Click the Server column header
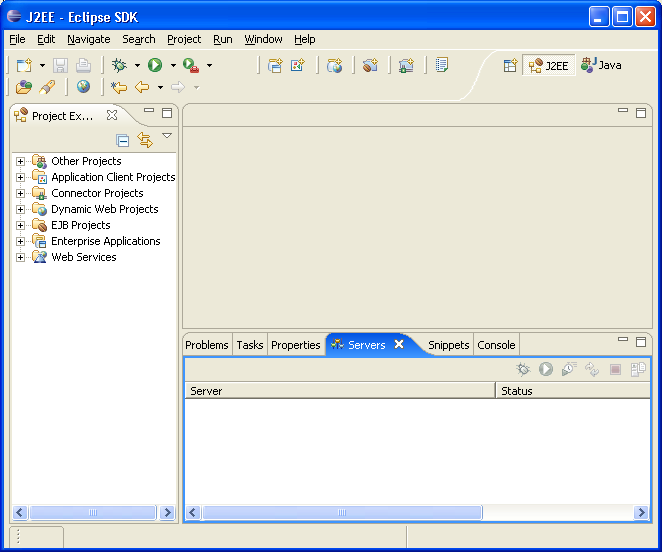 pyautogui.click(x=340, y=391)
